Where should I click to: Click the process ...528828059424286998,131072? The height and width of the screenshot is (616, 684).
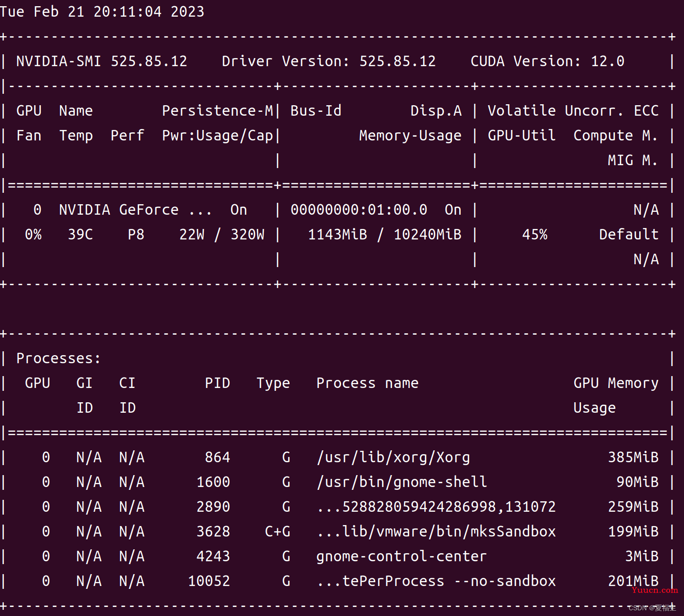(436, 507)
